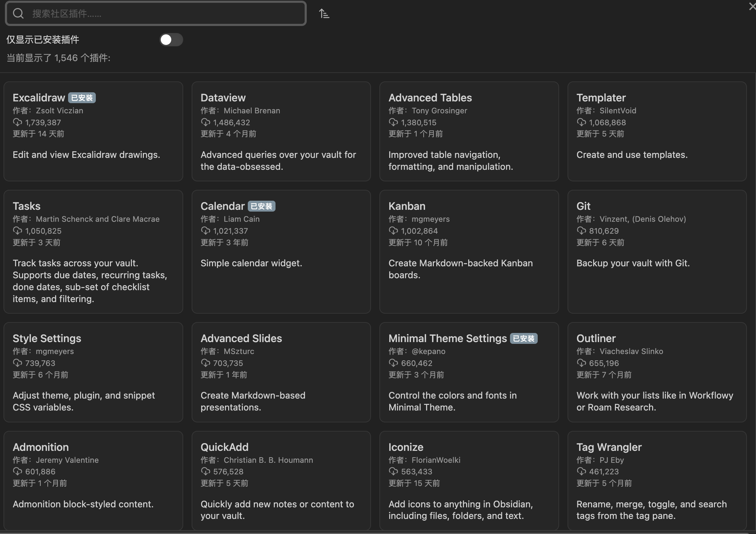Click Kanban download cloud icon
The height and width of the screenshot is (534, 756).
click(x=393, y=231)
